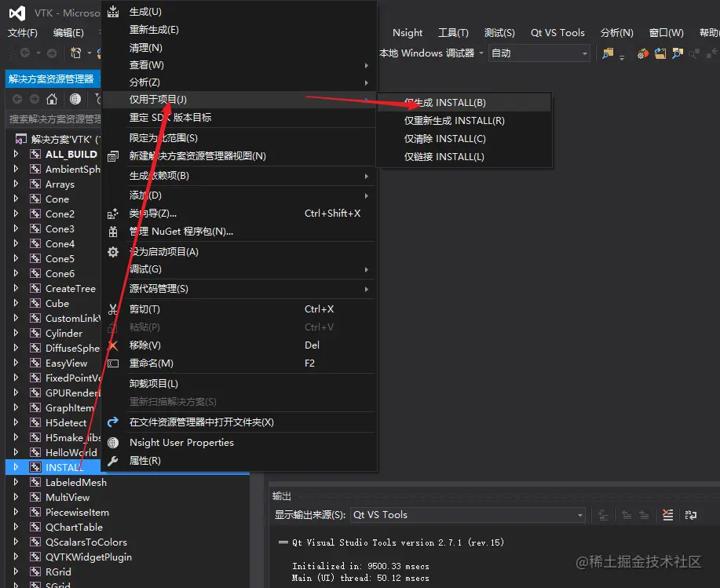Select the LabeledMesh project row
The image size is (720, 588).
pyautogui.click(x=128, y=483)
